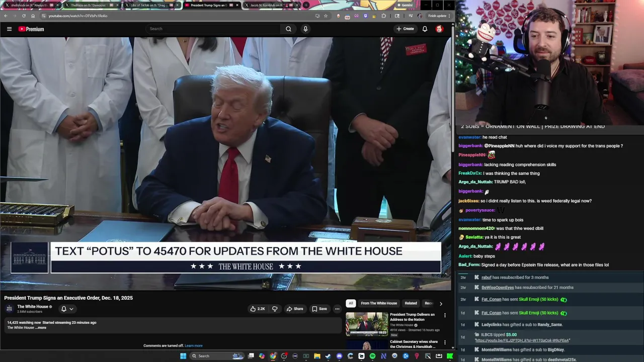Reload the page with browser refresh icon
This screenshot has width=644, height=362.
pos(24,16)
